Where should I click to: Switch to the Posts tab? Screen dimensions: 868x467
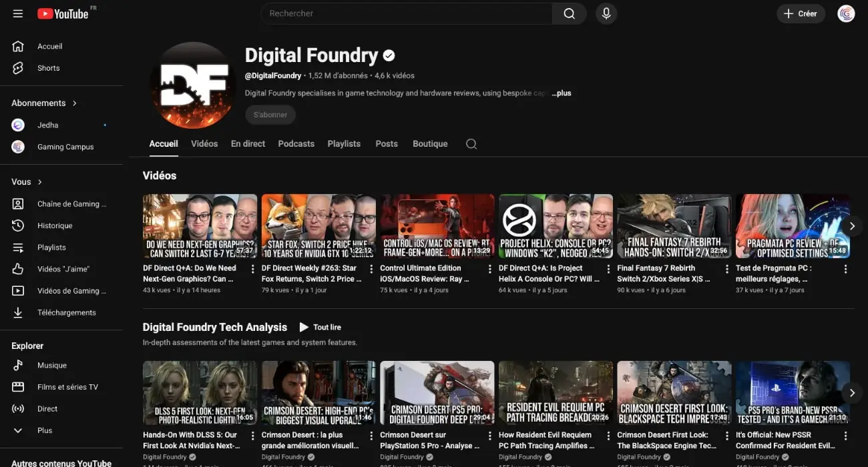387,143
